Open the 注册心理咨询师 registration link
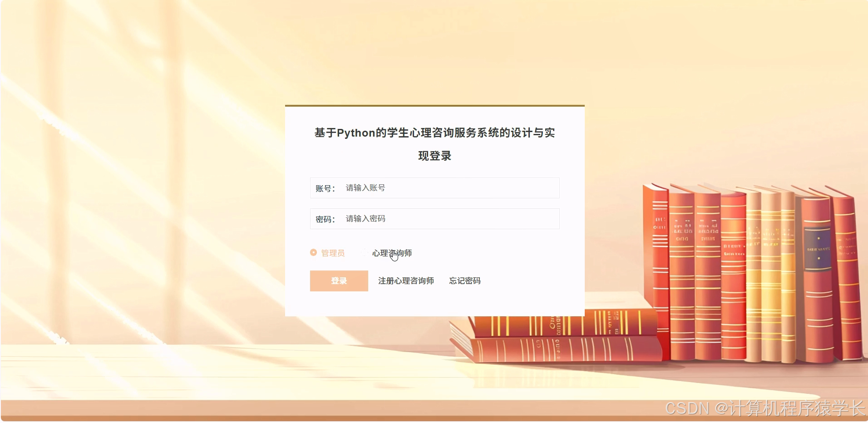Viewport: 868px width, 423px height. pyautogui.click(x=406, y=280)
